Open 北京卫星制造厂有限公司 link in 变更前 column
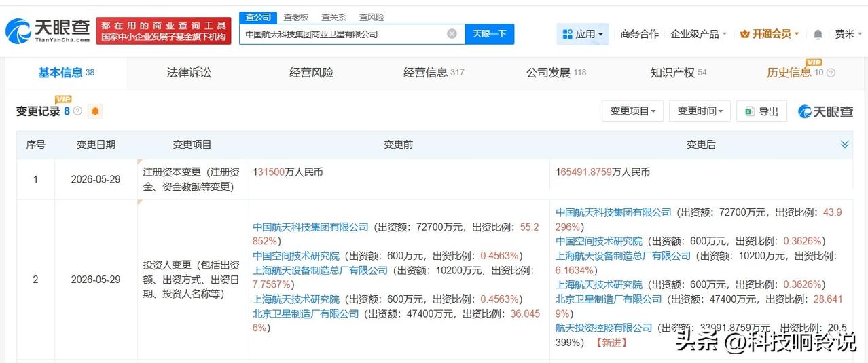This screenshot has height=363, width=868. pos(306,313)
